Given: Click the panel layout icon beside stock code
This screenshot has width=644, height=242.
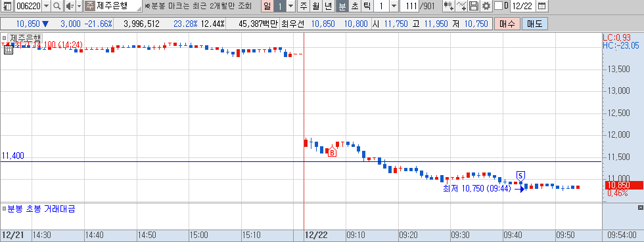Looking at the screenshot, I should point(7,6).
